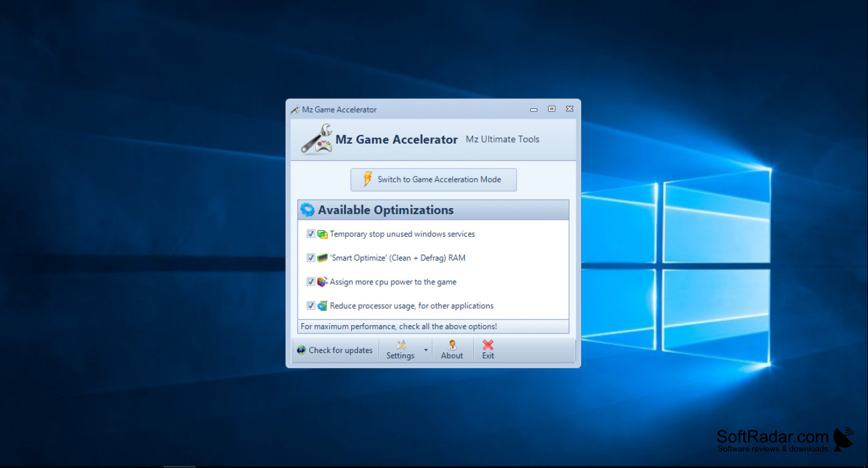Click the RAM chip icon
The width and height of the screenshot is (868, 468).
click(323, 257)
